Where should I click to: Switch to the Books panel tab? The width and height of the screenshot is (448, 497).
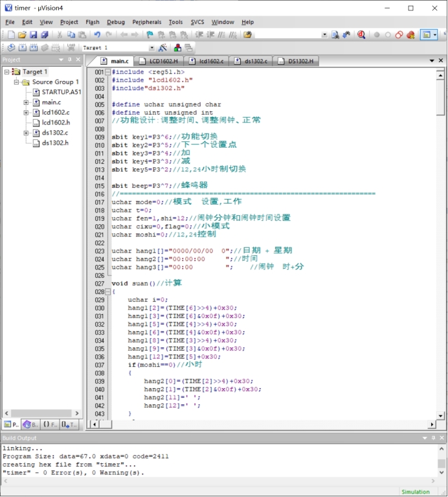click(x=30, y=424)
